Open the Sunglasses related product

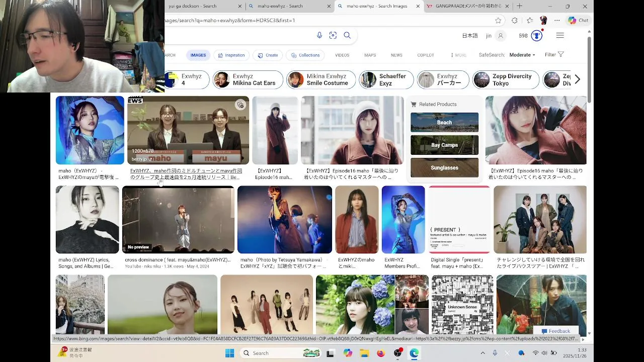444,167
